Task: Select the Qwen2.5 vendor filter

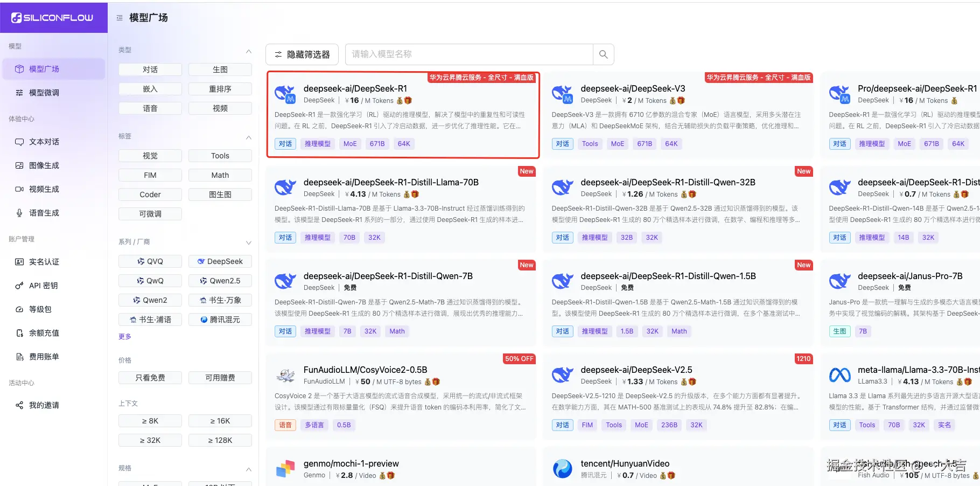Action: point(220,281)
